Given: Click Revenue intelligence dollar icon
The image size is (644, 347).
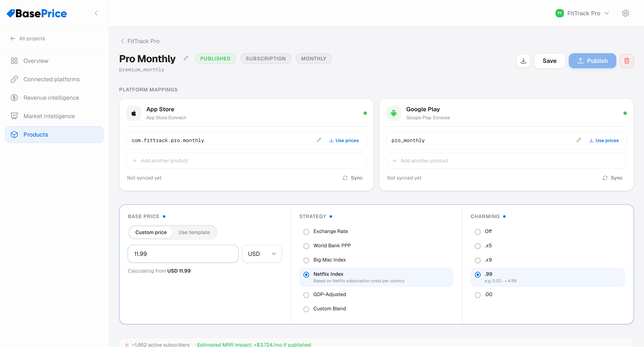Looking at the screenshot, I should pos(14,98).
